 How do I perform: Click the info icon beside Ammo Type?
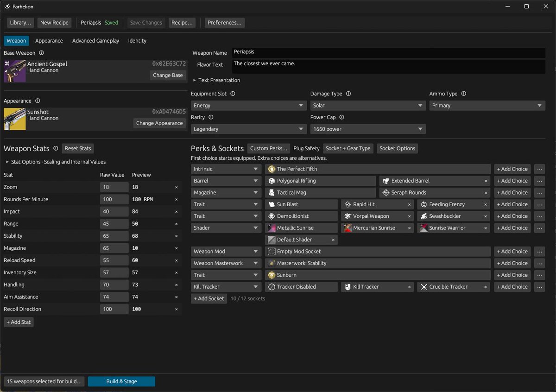pyautogui.click(x=463, y=94)
